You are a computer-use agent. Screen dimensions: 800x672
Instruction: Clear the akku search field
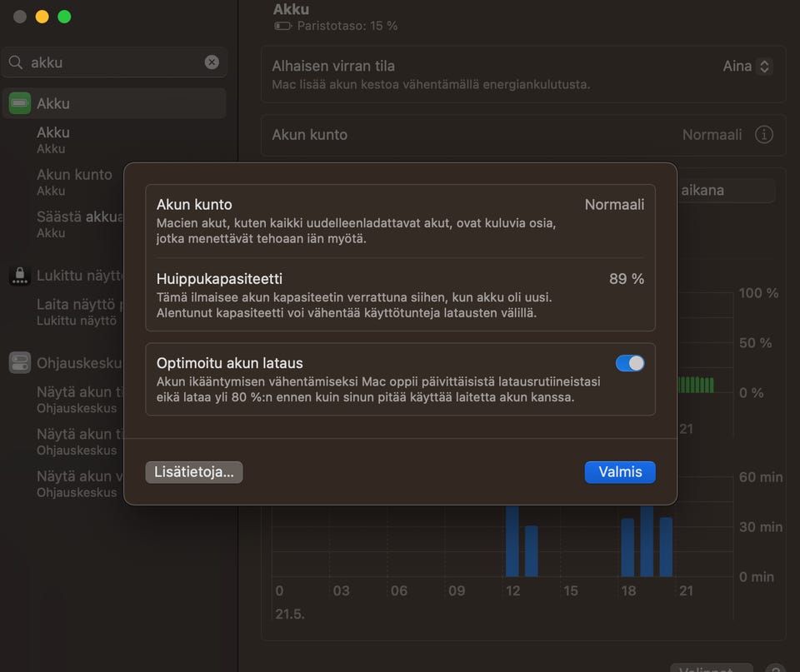point(212,62)
